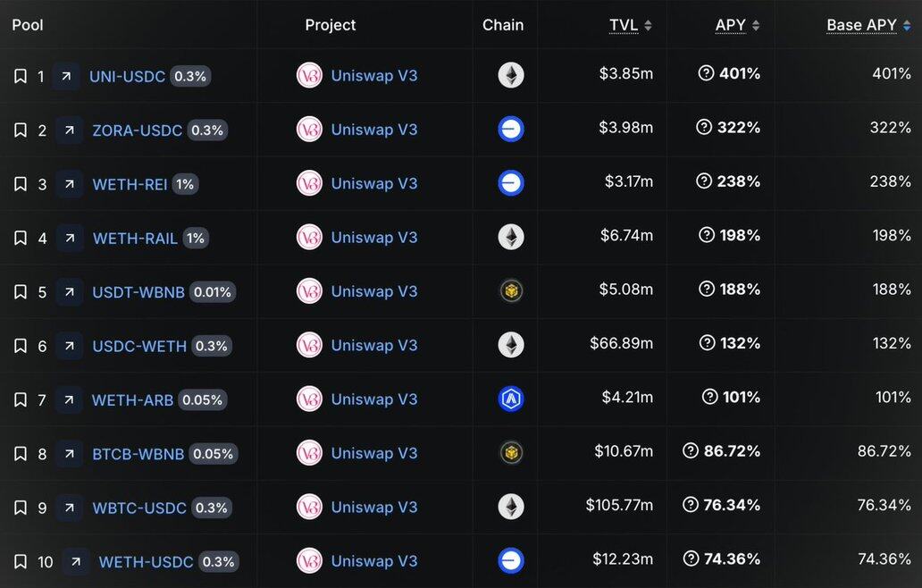Bookmark the BTCB-WBNB pool

(20, 454)
